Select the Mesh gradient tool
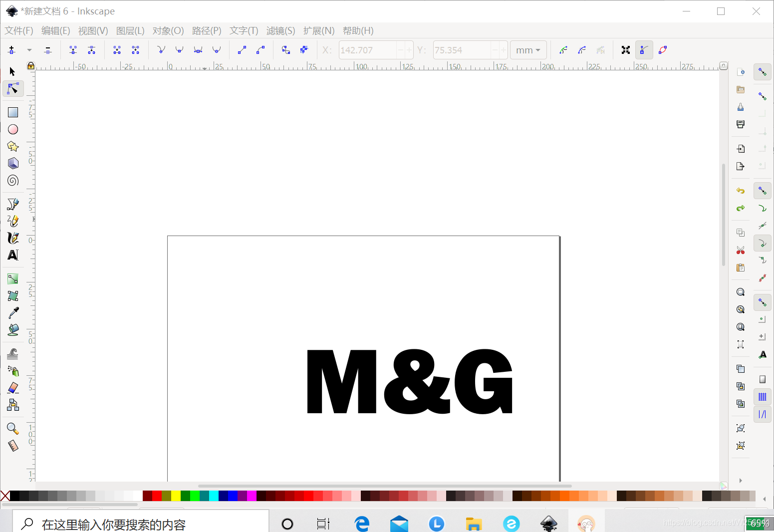This screenshot has height=532, width=774. [13, 296]
